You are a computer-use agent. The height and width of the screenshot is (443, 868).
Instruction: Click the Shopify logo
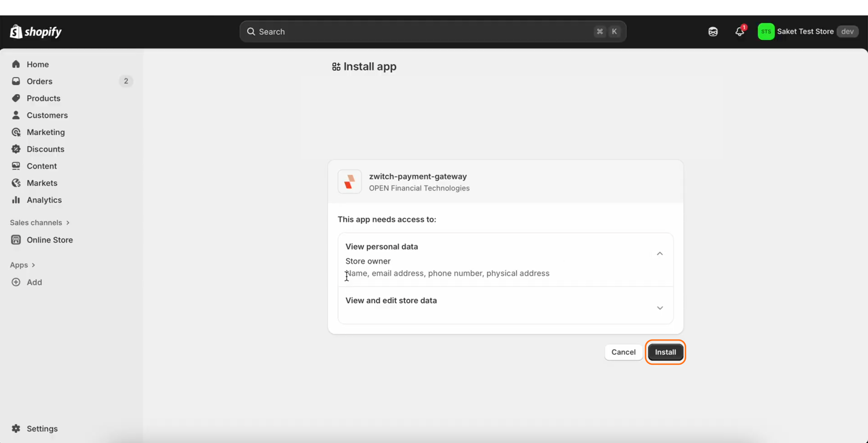point(36,32)
